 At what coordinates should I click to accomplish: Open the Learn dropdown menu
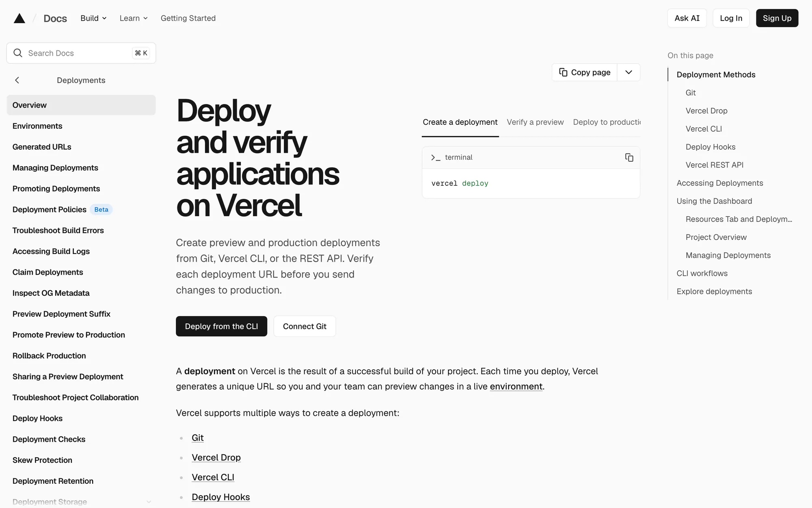pos(134,18)
